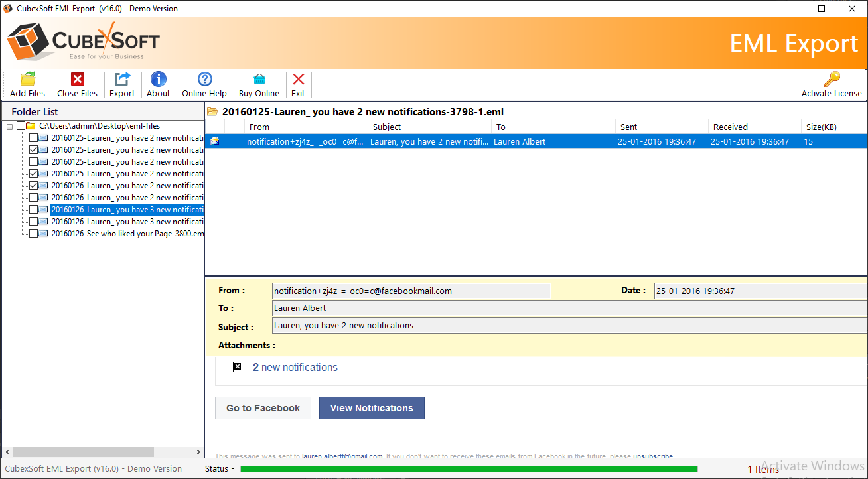Click the View Notifications button
Image resolution: width=868 pixels, height=479 pixels.
[372, 408]
